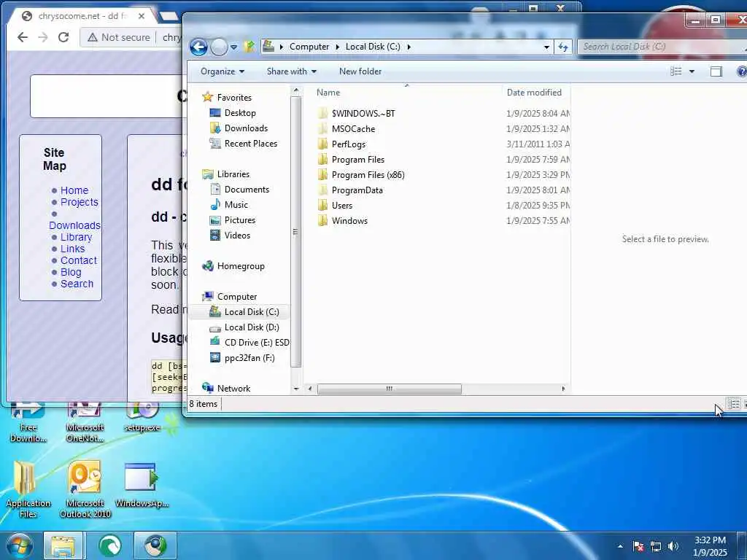
Task: Expand the address bar history dropdown
Action: 546,47
